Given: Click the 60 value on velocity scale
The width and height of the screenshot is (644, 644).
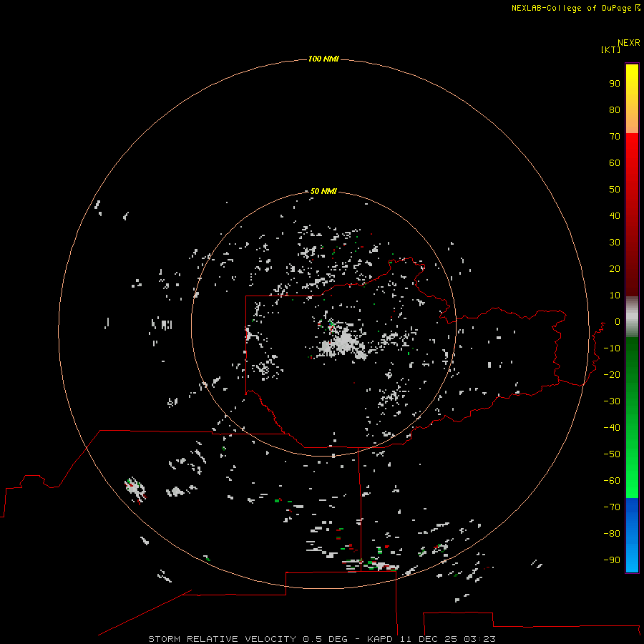Looking at the screenshot, I should click(615, 162).
